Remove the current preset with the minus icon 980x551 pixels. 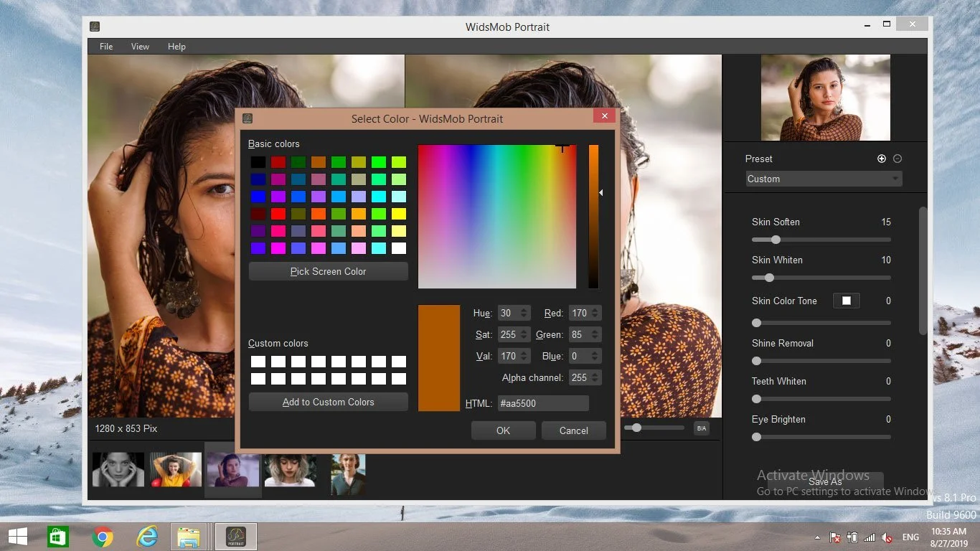[x=897, y=159]
